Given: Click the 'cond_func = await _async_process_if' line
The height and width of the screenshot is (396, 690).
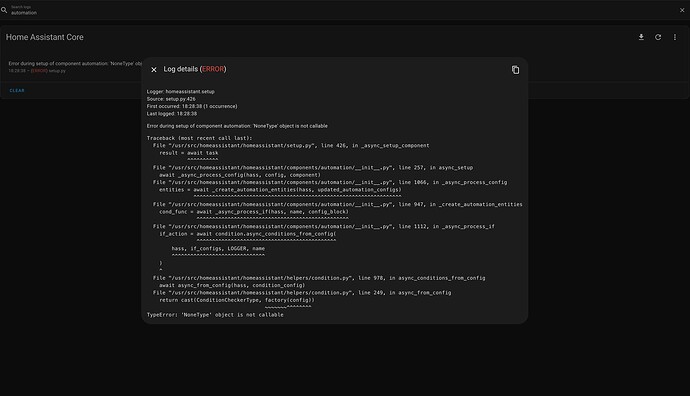Looking at the screenshot, I should coord(254,212).
